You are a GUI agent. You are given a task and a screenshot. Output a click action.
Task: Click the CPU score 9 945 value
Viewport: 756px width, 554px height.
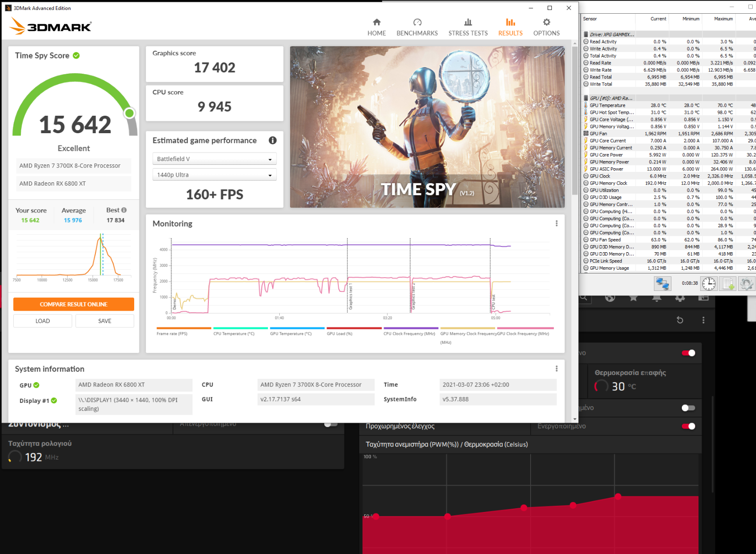[x=215, y=107]
